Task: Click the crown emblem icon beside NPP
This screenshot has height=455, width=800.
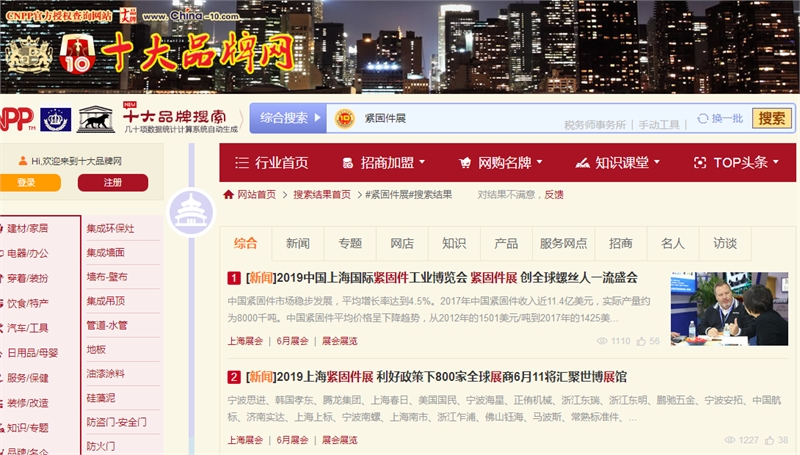Action: 55,119
